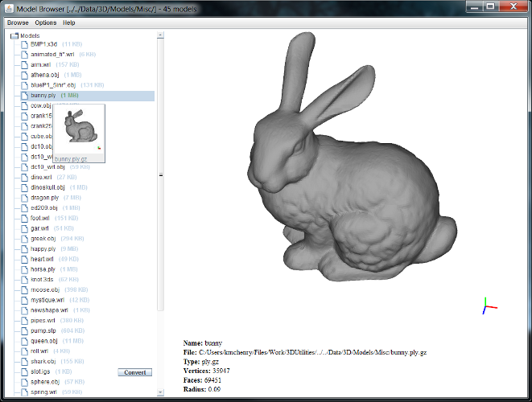Click the Convert button
Screen dimensions: 532x402
click(x=135, y=372)
